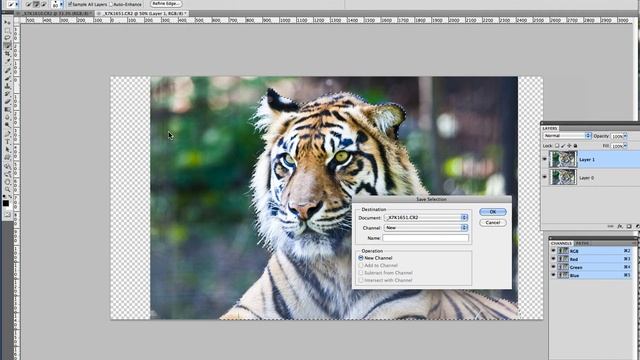Click the Layer 0 thumbnail

coord(563,177)
